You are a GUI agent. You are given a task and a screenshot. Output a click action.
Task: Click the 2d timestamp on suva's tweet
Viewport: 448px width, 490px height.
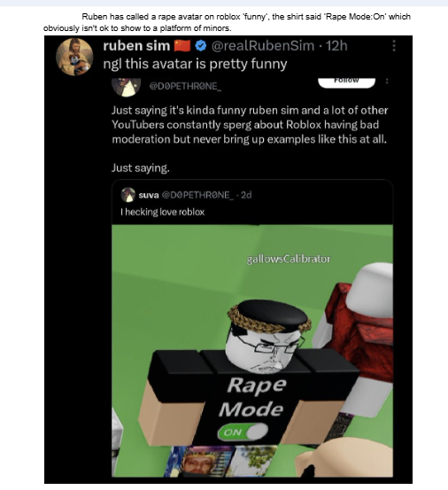[x=246, y=195]
